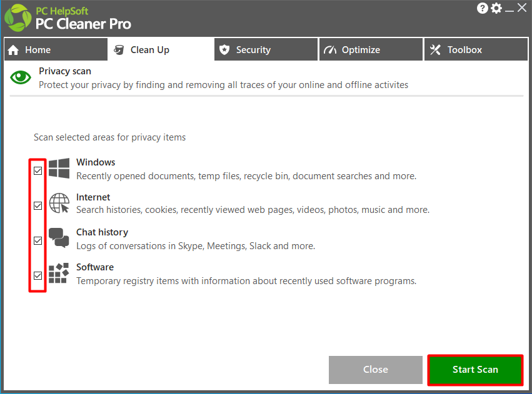Click the PC HelpSoft leaf logo
This screenshot has height=394, width=532.
point(18,18)
